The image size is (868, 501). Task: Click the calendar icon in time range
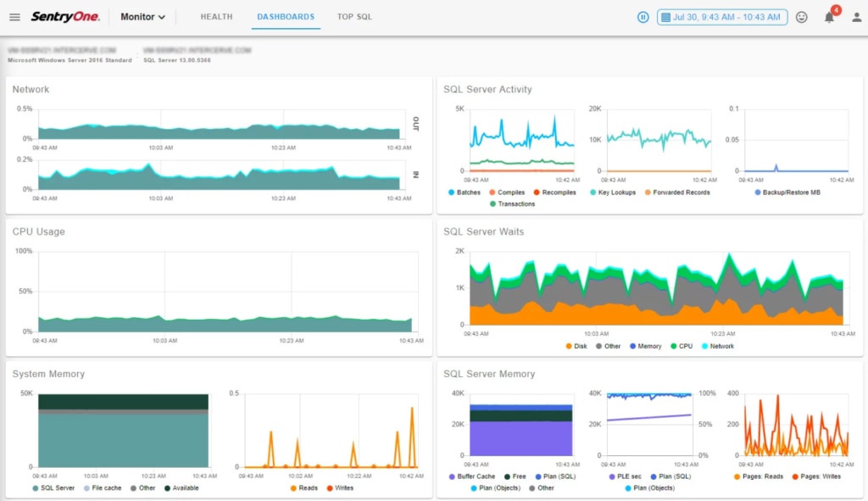pyautogui.click(x=666, y=17)
